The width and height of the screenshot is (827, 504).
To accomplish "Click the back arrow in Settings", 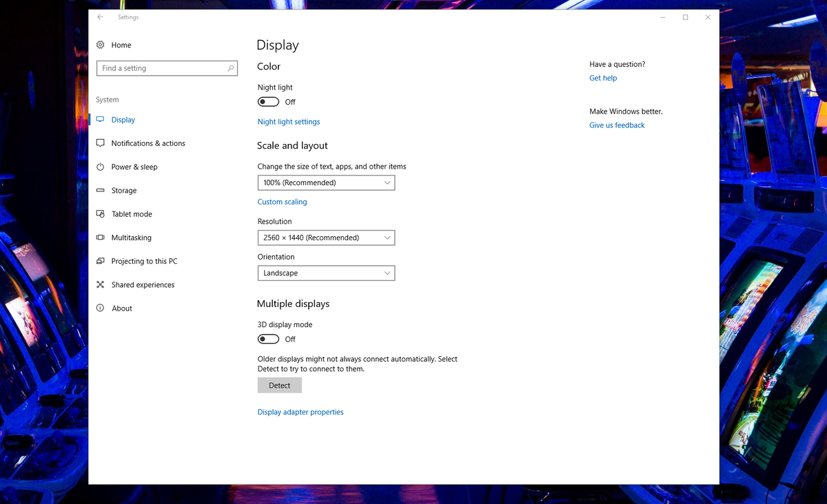I will 99,17.
